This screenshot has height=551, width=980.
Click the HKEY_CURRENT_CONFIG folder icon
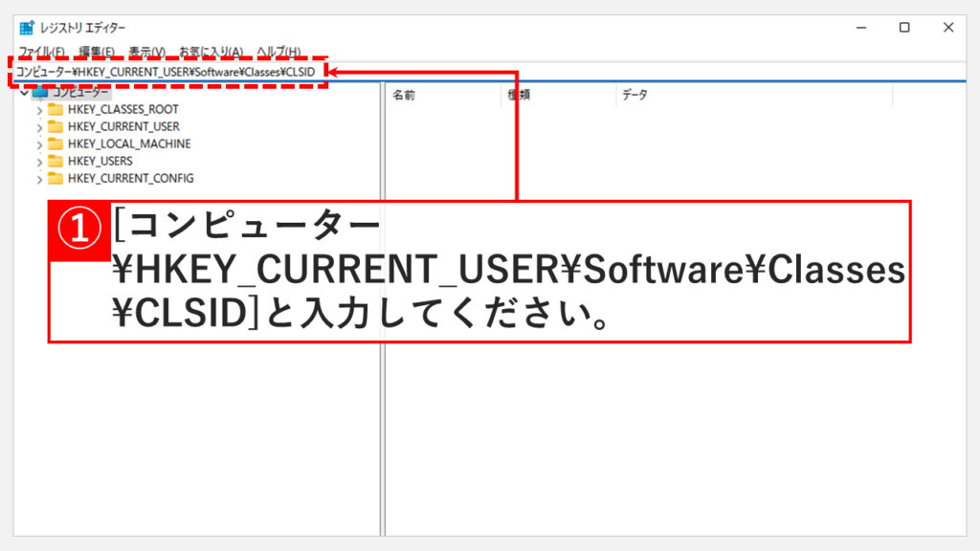pyautogui.click(x=56, y=179)
